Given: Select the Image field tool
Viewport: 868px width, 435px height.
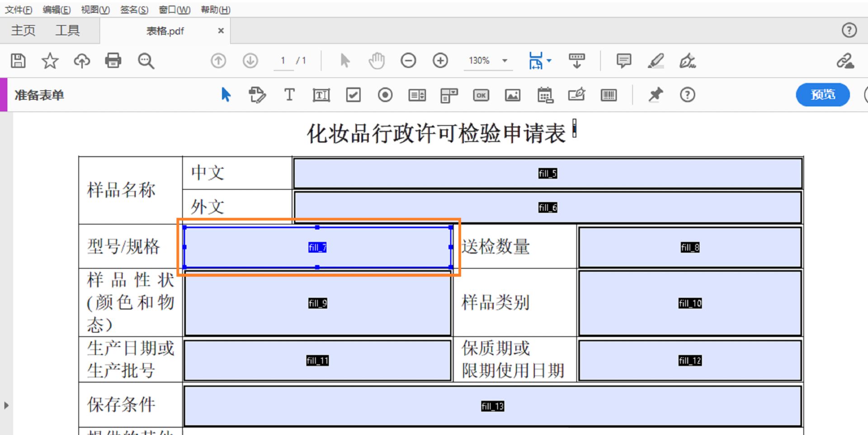Looking at the screenshot, I should [512, 95].
